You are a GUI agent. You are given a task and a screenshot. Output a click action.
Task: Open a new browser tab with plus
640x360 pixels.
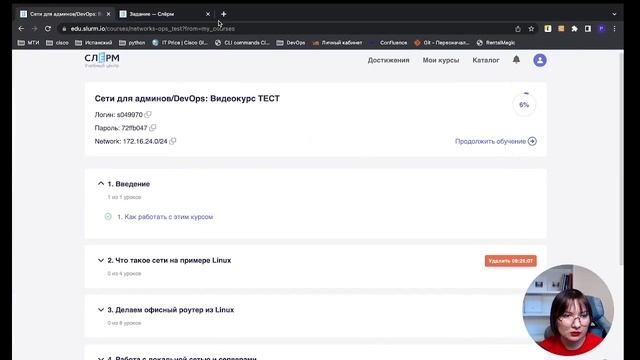pyautogui.click(x=223, y=14)
